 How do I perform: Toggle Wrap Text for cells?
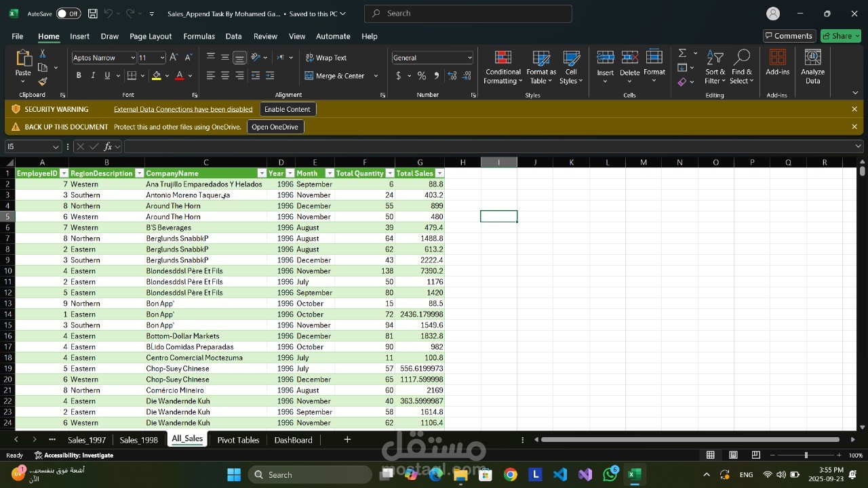(x=325, y=58)
